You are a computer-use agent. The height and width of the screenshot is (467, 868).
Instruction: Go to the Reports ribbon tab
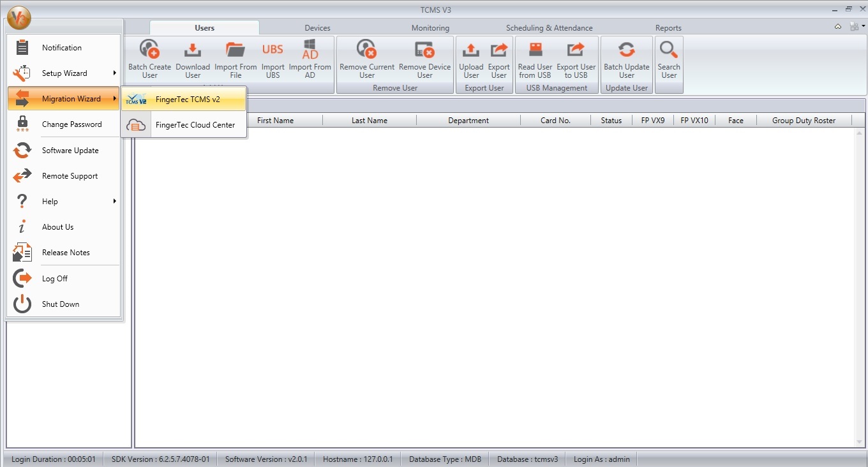[668, 28]
